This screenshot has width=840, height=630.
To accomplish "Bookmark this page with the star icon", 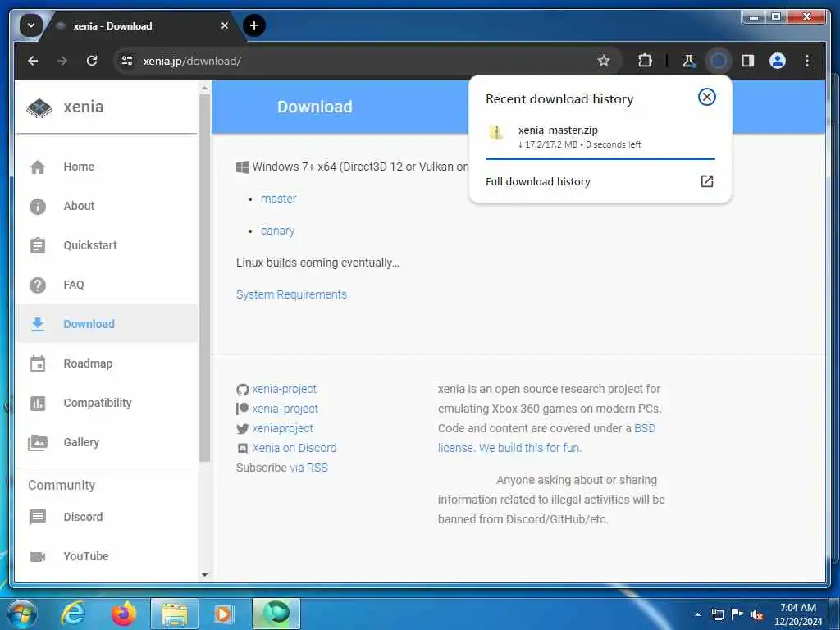I will (604, 61).
